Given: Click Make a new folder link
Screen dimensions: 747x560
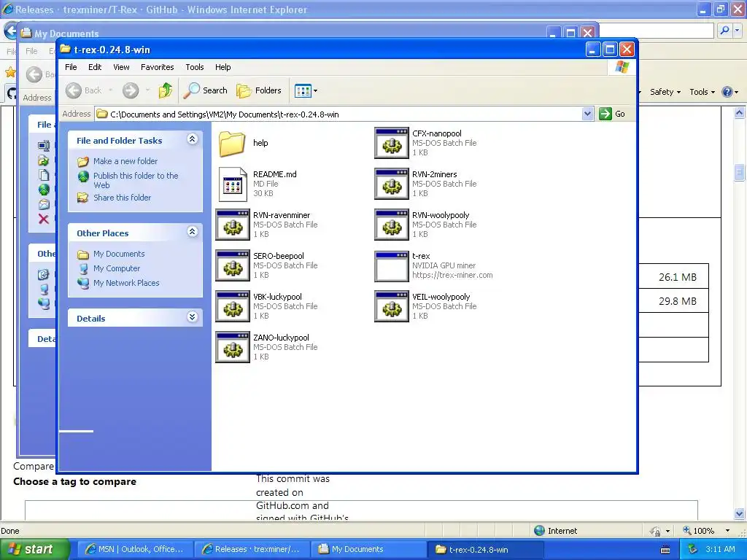Looking at the screenshot, I should [125, 161].
